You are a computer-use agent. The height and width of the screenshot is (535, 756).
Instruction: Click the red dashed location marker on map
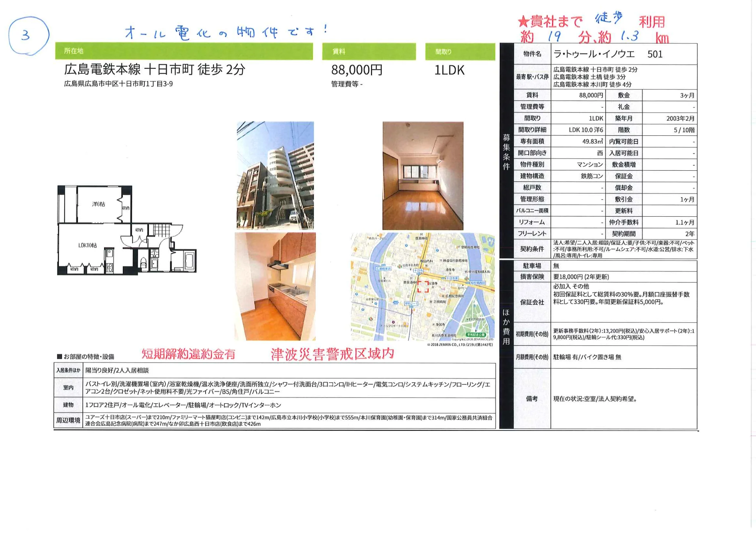coord(423,287)
